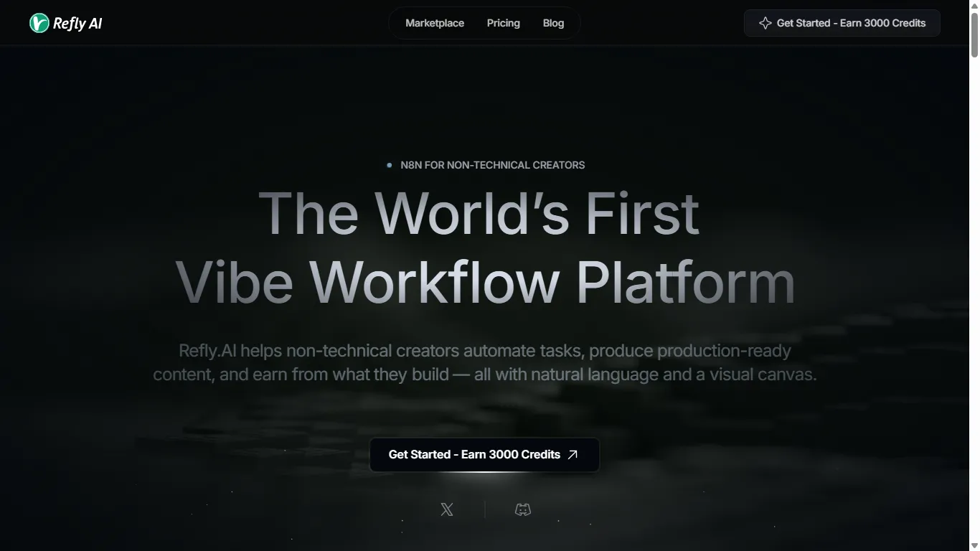Go to the Pricing page
This screenshot has width=980, height=551.
point(503,23)
